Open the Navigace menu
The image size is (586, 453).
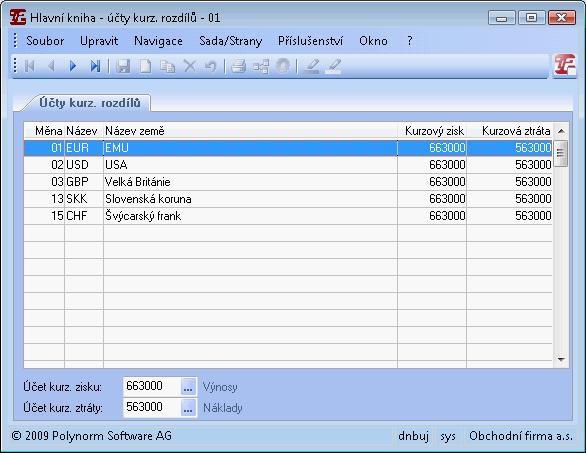point(158,41)
